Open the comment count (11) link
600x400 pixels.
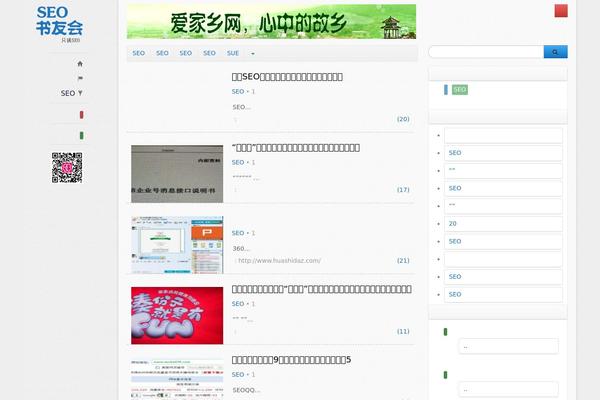pyautogui.click(x=403, y=331)
